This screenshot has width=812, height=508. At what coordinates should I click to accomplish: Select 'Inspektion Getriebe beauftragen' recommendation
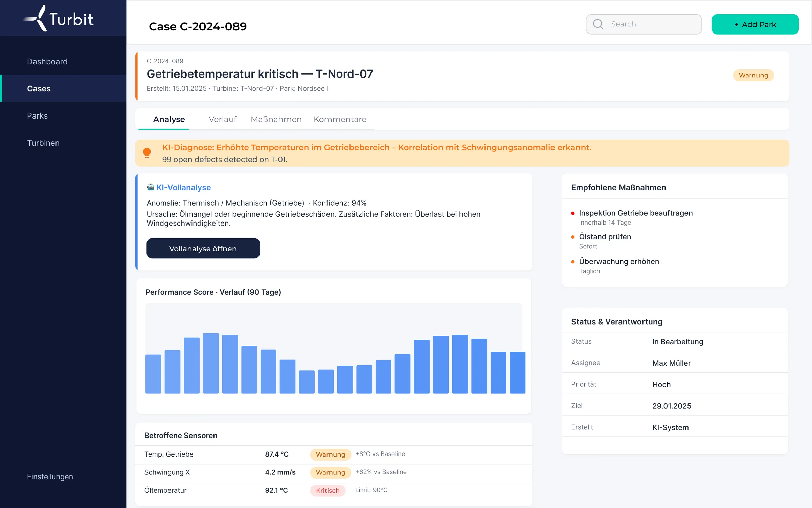636,213
